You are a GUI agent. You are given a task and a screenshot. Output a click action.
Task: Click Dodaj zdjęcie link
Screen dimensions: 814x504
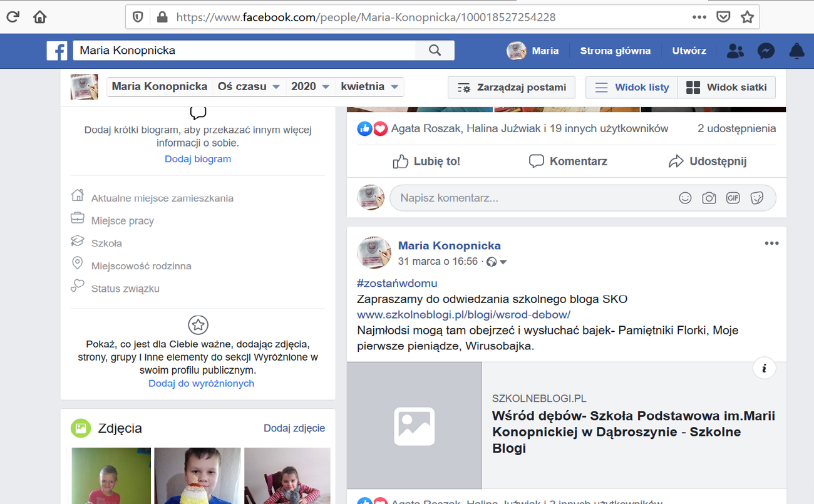tap(294, 428)
